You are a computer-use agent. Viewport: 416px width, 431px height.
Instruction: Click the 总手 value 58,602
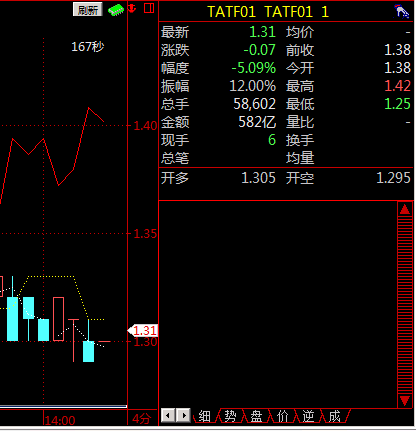pos(255,104)
